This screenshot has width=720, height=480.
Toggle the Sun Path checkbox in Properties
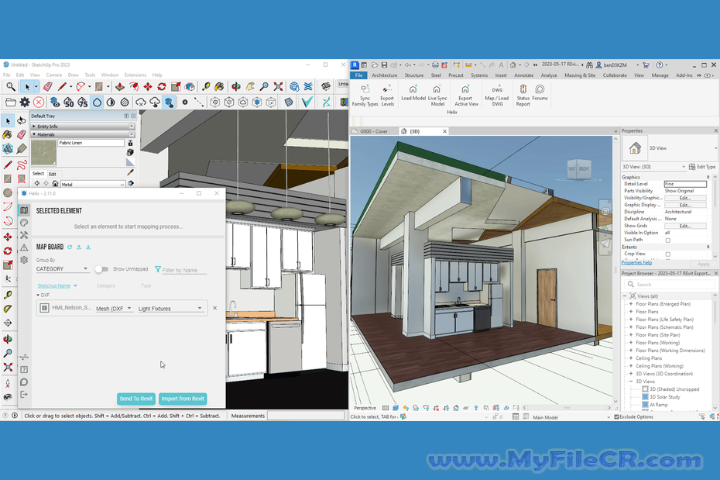click(668, 240)
